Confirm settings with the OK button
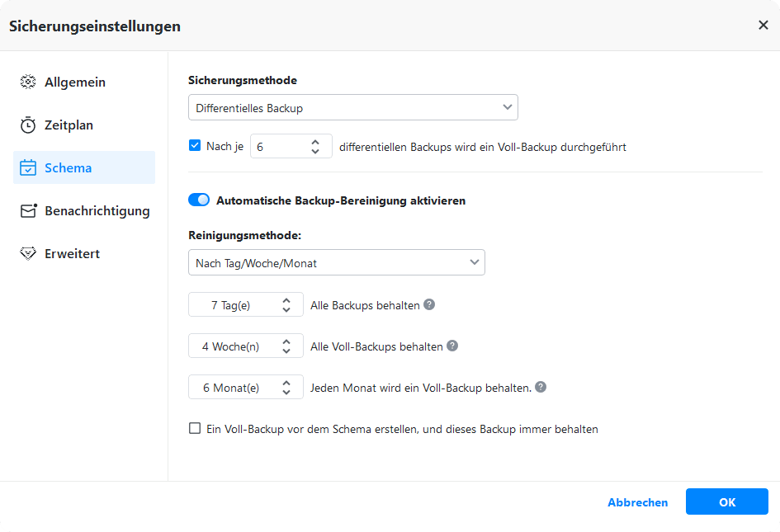The height and width of the screenshot is (532, 780). 726,502
